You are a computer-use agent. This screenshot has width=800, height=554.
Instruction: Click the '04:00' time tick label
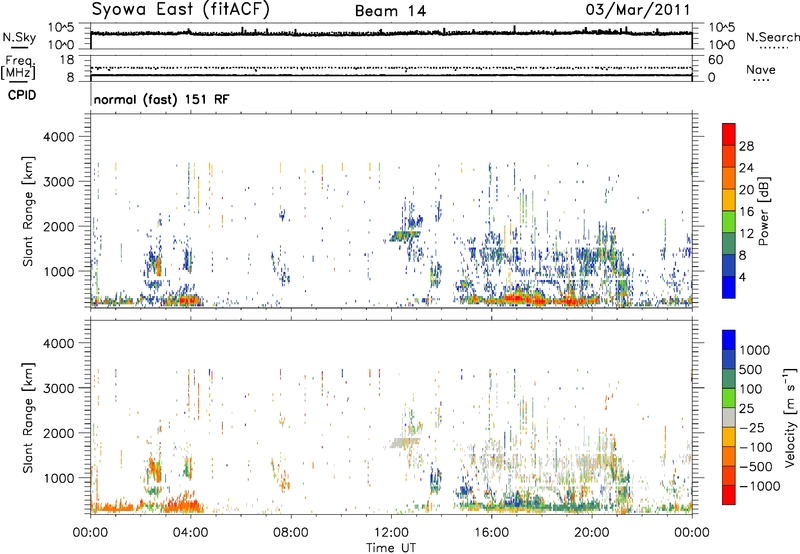pyautogui.click(x=190, y=533)
